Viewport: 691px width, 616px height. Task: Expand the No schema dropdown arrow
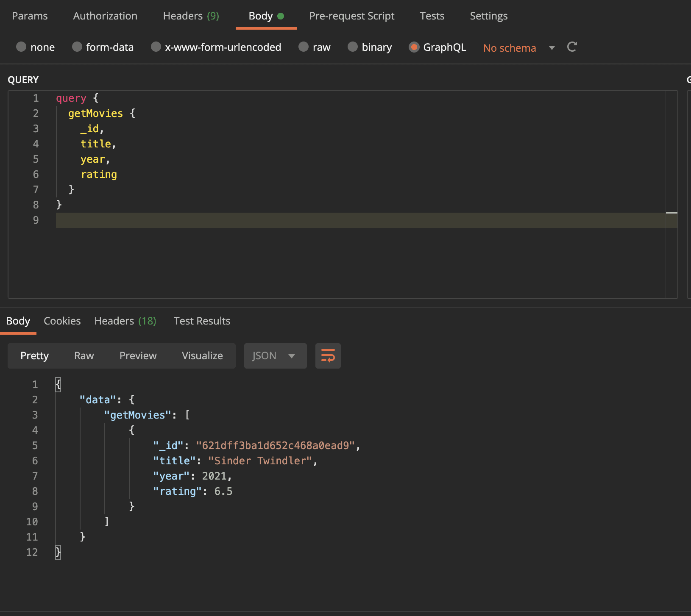tap(552, 47)
